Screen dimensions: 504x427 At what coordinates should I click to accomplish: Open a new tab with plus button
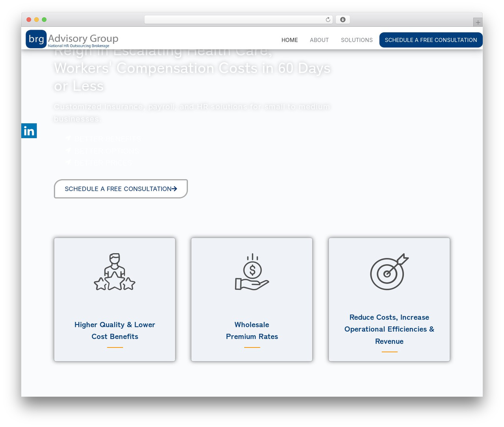pos(478,22)
